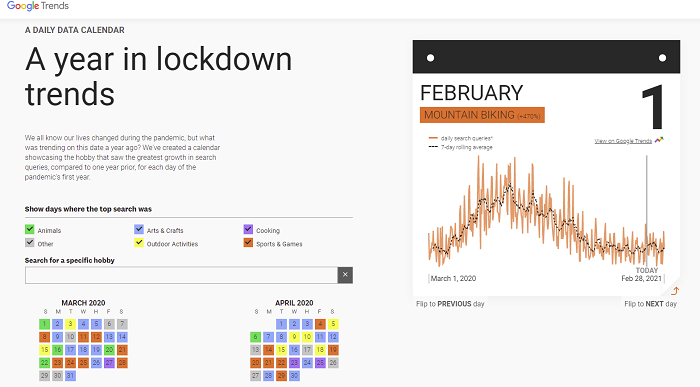The width and height of the screenshot is (700, 387).
Task: Pick April 4 in the April 2020 calendar
Action: point(320,324)
